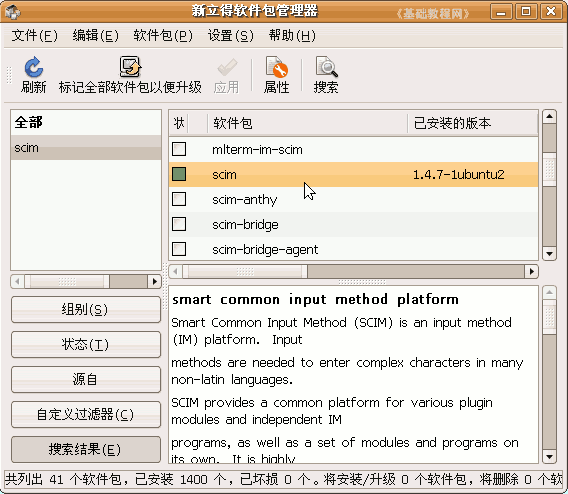The width and height of the screenshot is (568, 494).
Task: Click the 自定义过滤器(C) button
Action: coord(85,414)
